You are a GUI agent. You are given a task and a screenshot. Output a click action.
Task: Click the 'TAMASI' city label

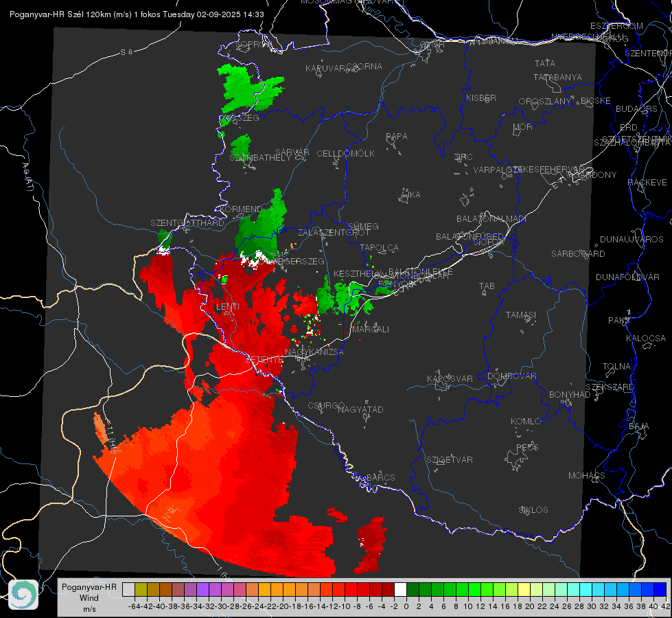point(521,315)
